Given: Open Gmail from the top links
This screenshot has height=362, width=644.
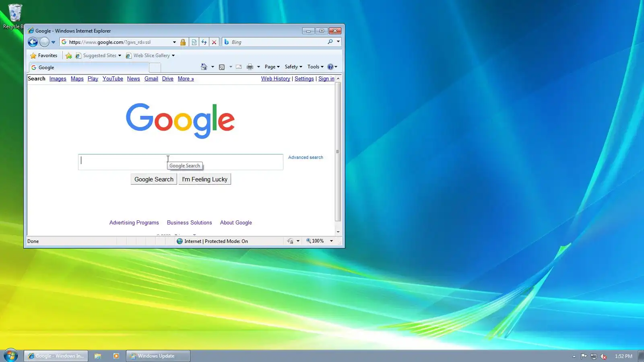Looking at the screenshot, I should tap(151, 79).
